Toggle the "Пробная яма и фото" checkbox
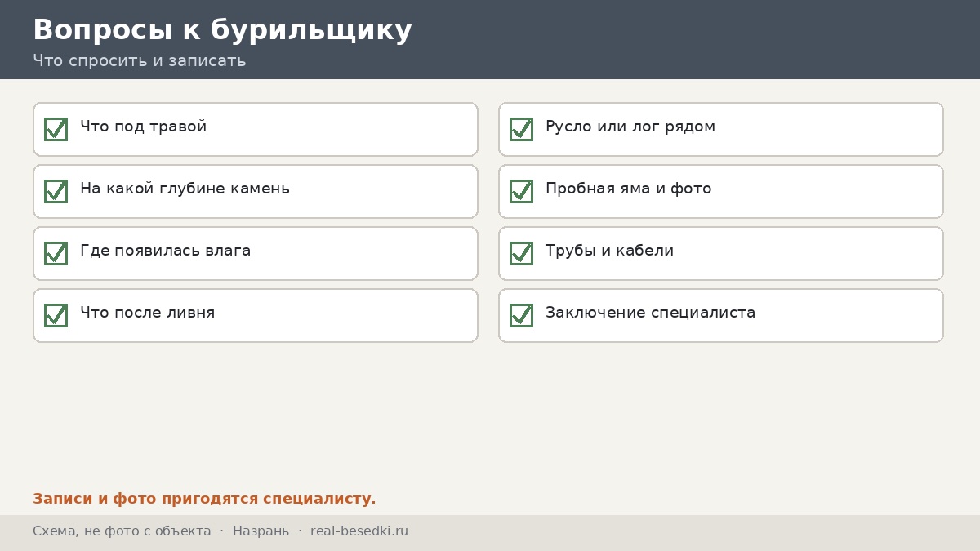 tap(521, 191)
